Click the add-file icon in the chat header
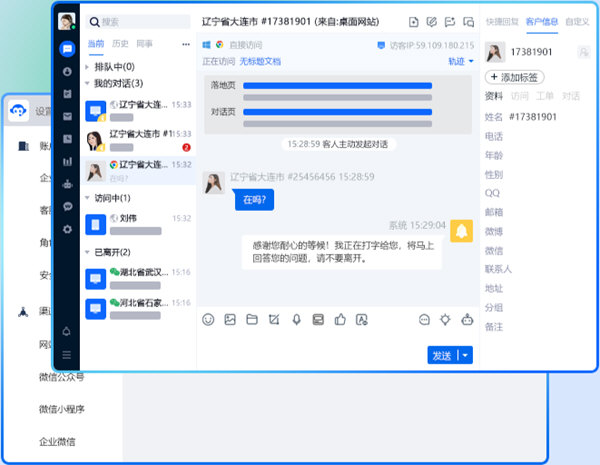 414,22
